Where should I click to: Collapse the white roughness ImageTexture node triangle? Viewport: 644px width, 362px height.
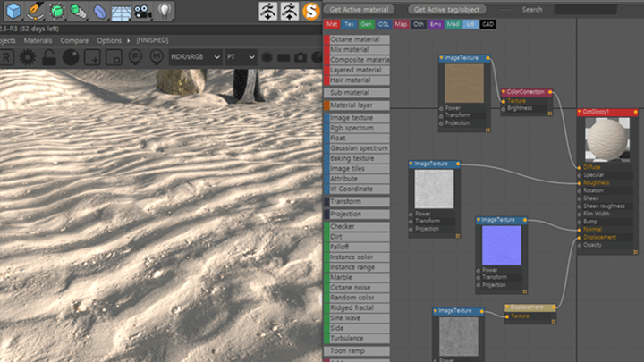click(411, 164)
